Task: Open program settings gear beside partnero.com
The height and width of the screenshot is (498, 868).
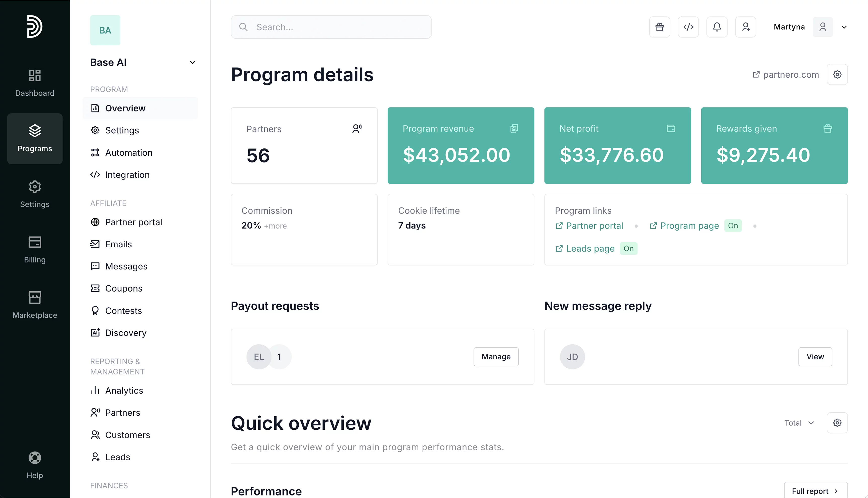Action: click(x=837, y=75)
